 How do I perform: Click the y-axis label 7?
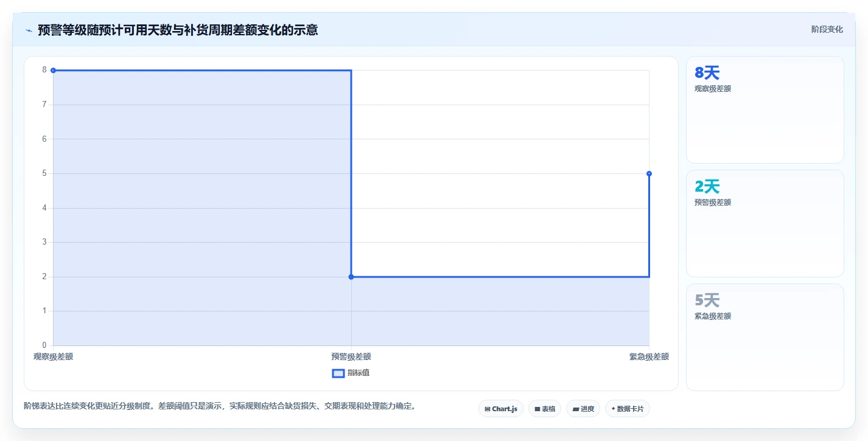click(44, 105)
